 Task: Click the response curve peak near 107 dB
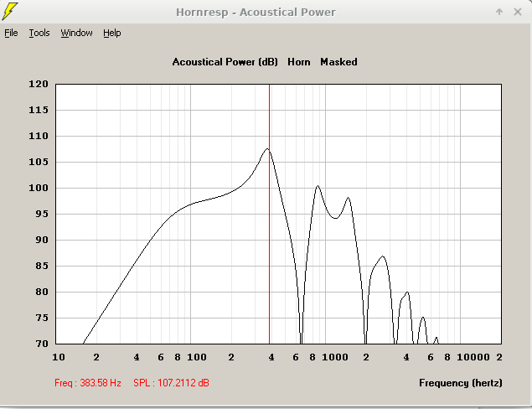[x=267, y=148]
